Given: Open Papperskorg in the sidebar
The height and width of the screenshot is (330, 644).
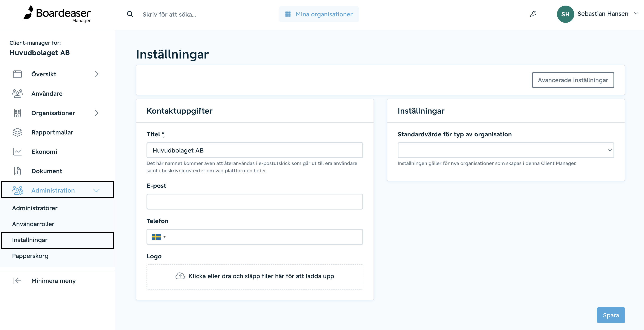Looking at the screenshot, I should pyautogui.click(x=30, y=256).
